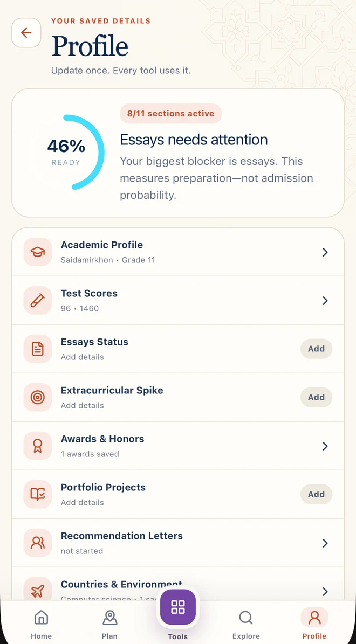The image size is (356, 644).
Task: Open Awards & Honors via the chevron
Action: pyautogui.click(x=325, y=446)
